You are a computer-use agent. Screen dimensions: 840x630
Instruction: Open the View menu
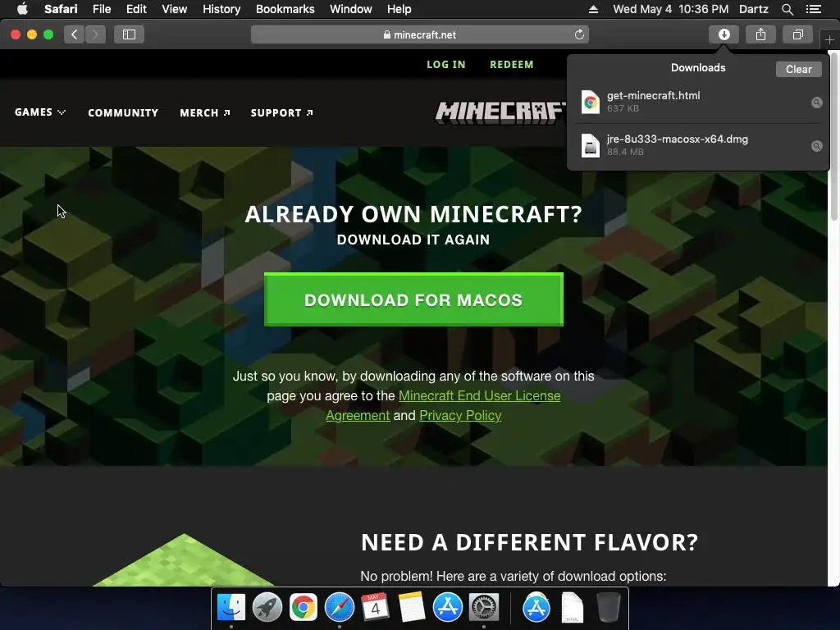point(174,9)
